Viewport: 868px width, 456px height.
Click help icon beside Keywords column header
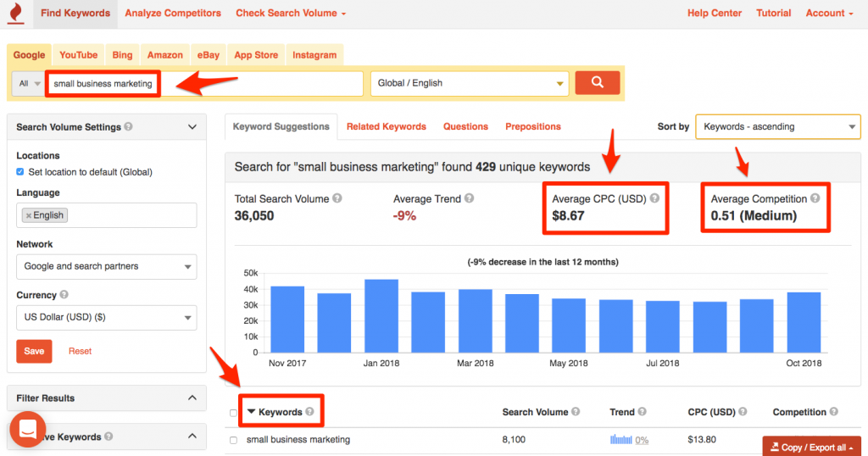(x=310, y=411)
